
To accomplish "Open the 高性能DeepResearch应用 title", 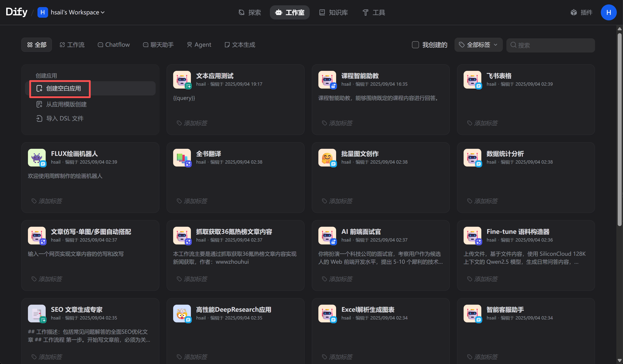I will pos(234,310).
